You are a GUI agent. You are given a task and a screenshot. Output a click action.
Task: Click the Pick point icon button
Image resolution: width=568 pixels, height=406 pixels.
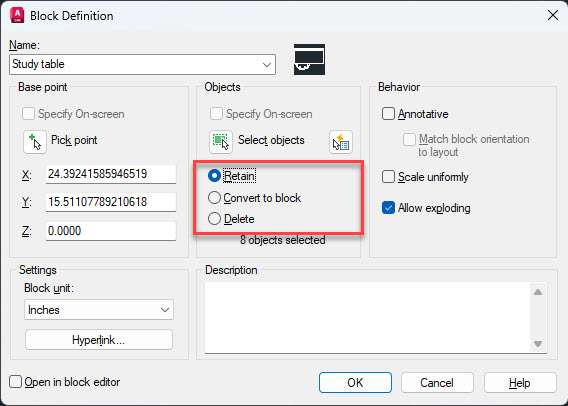click(x=35, y=142)
